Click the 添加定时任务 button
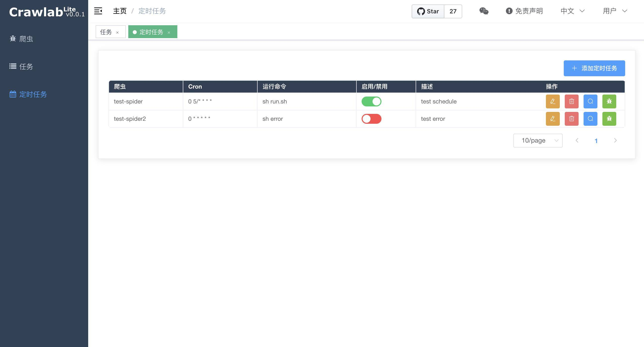The height and width of the screenshot is (347, 644). (x=594, y=68)
